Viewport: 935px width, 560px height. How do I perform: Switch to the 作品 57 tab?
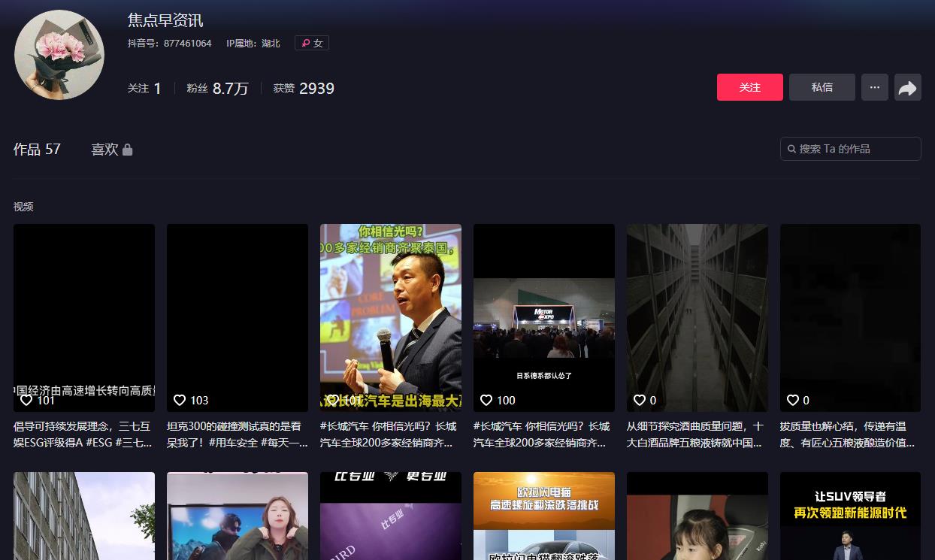click(x=37, y=149)
